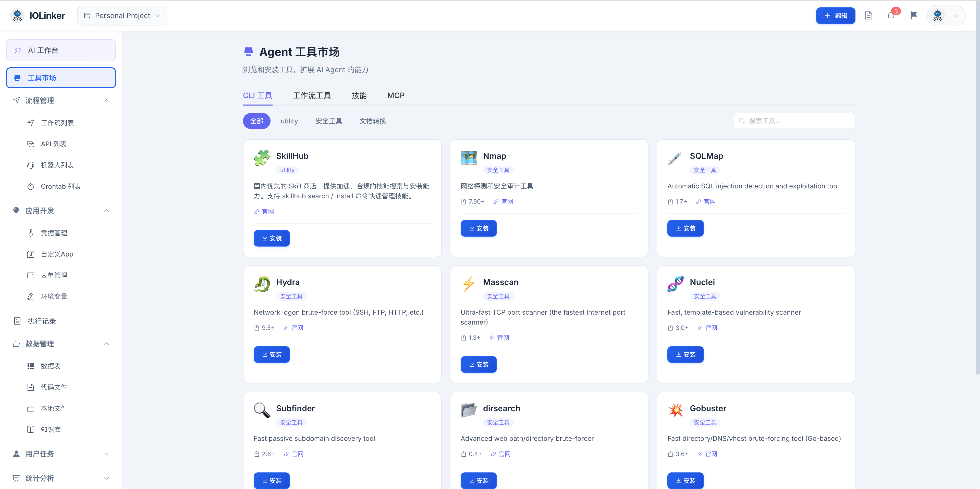Click the SkillHub puzzle piece icon
Screen dimensions: 980x489
pos(262,158)
